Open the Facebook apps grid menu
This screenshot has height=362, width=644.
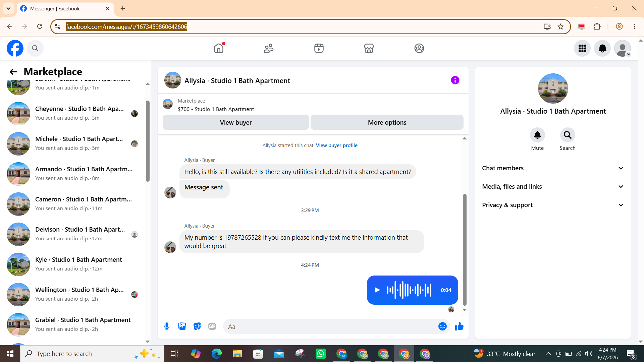tap(582, 48)
